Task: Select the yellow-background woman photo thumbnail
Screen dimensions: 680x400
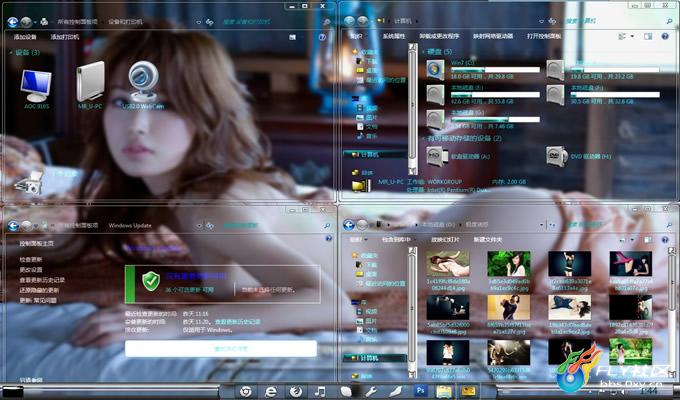Action: click(508, 308)
